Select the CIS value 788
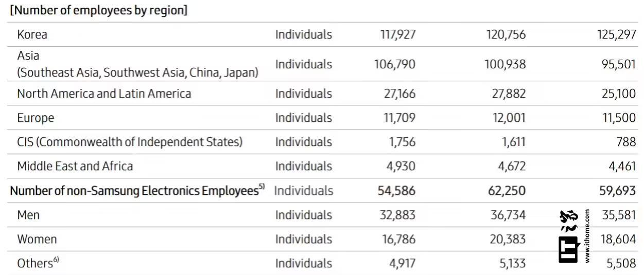 point(625,142)
